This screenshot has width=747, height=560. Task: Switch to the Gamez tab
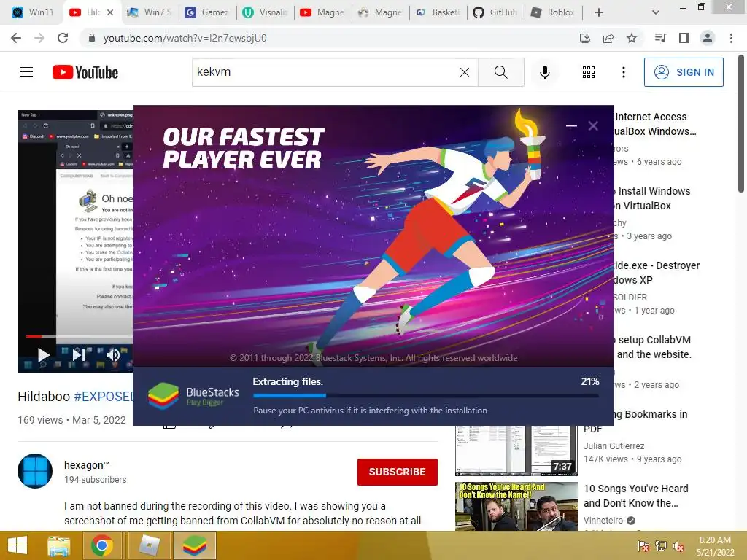[x=208, y=12]
